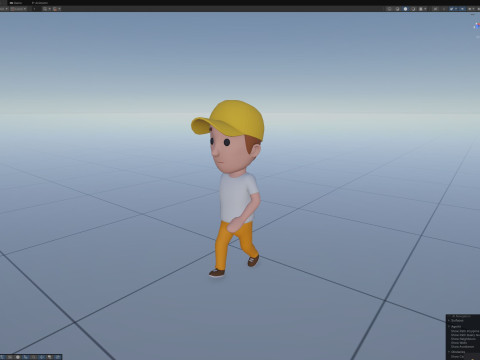Viewport: 480px width, 360px height.
Task: Toggle the grid snapping icon
Action: pyautogui.click(x=55, y=9)
